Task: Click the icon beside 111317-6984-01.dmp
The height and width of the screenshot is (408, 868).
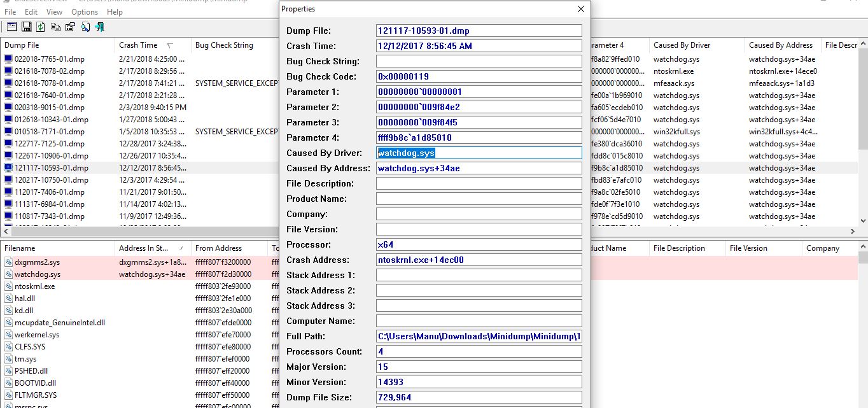Action: [x=8, y=204]
